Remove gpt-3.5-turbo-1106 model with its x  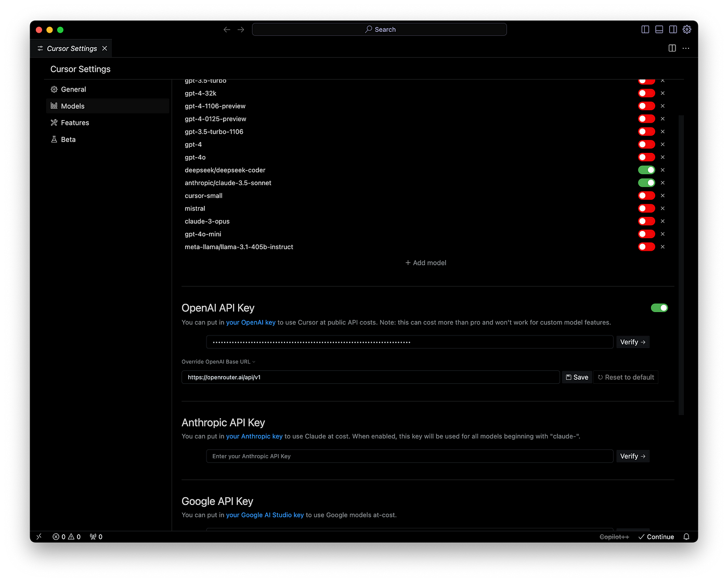(662, 132)
